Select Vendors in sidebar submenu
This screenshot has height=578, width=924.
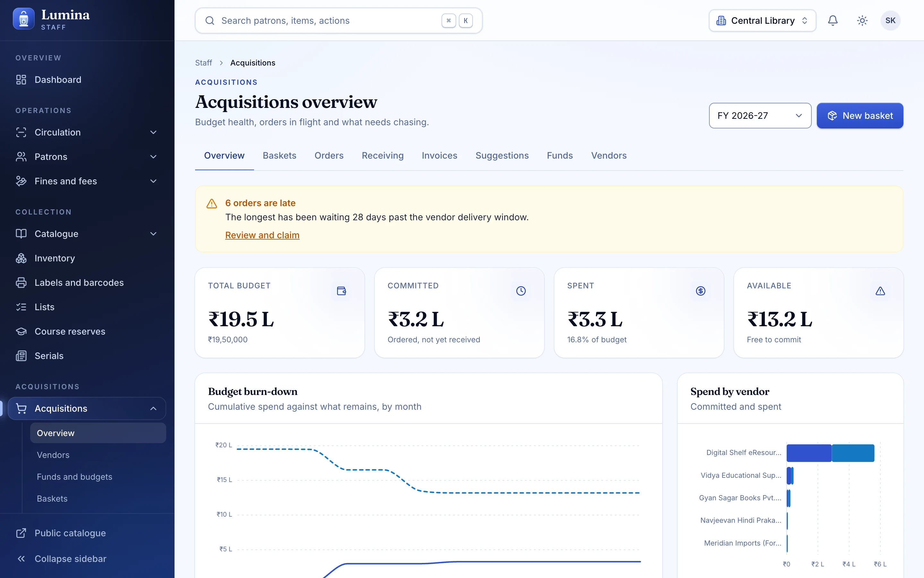pyautogui.click(x=98, y=455)
